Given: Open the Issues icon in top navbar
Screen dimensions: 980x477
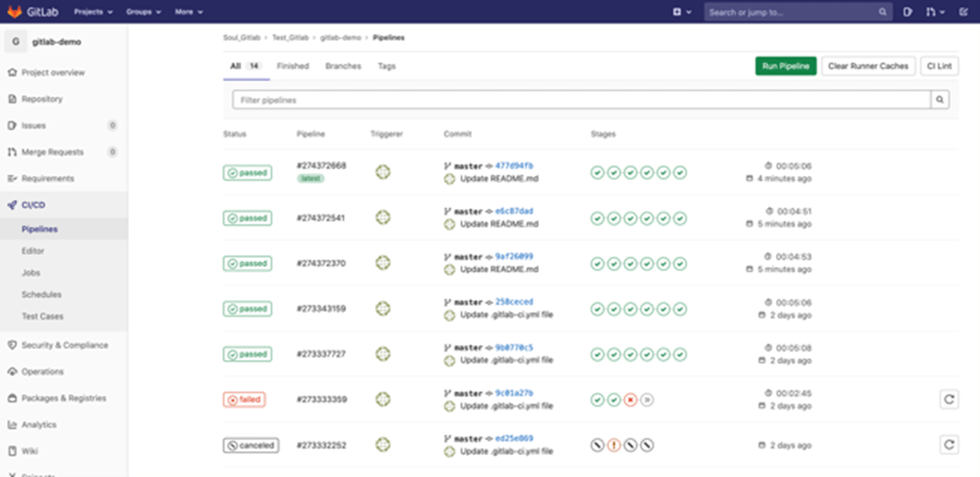Looking at the screenshot, I should point(908,12).
